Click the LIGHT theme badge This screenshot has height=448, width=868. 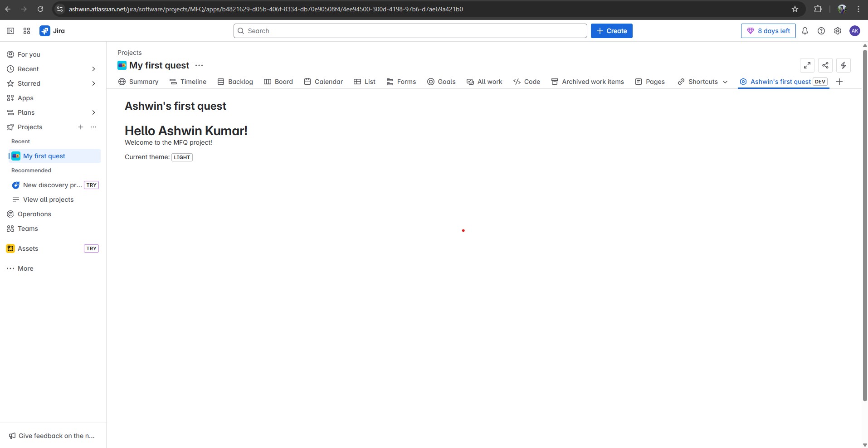click(x=182, y=157)
